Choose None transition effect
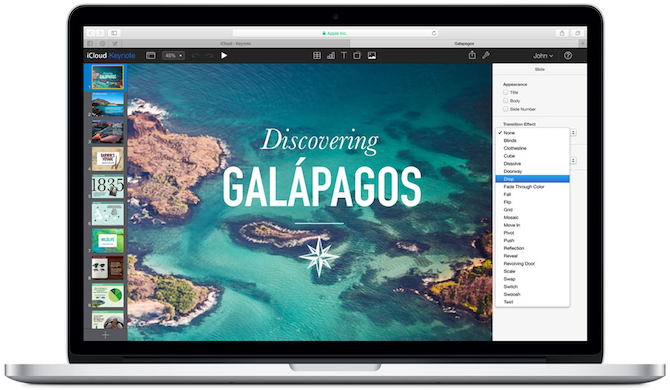Image resolution: width=670 pixels, height=390 pixels. [532, 133]
